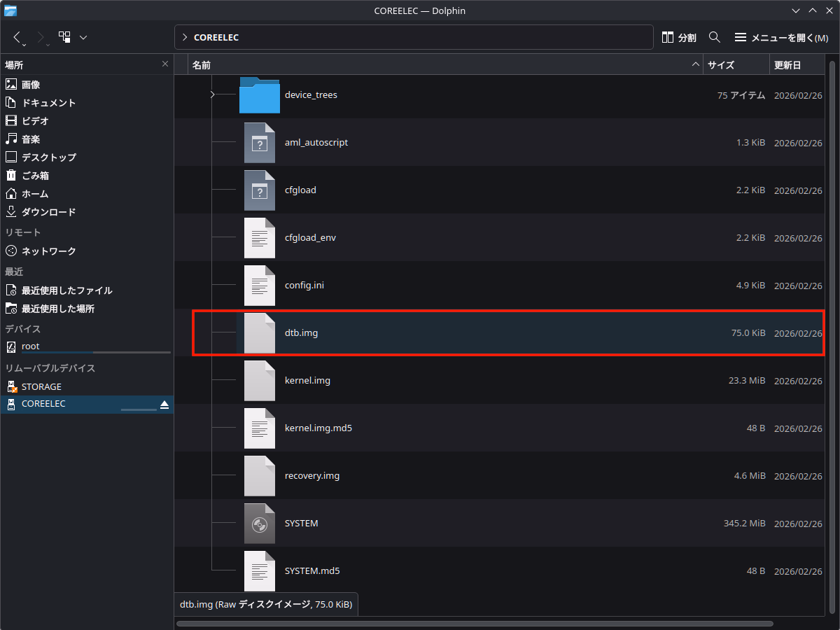Select the dtb.img file icon

[259, 333]
